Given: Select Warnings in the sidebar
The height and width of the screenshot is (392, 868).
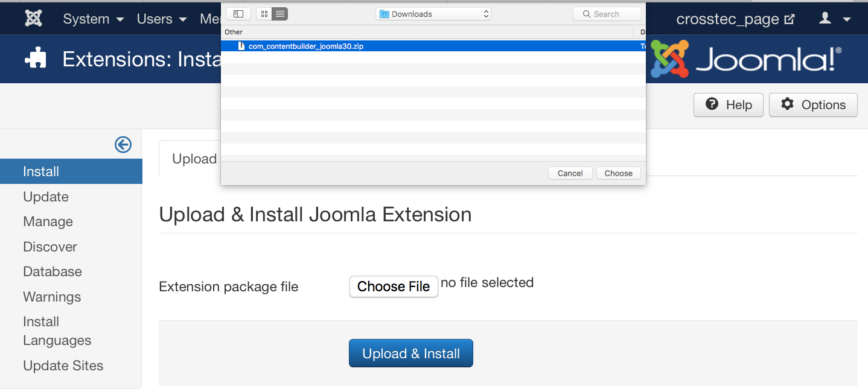Looking at the screenshot, I should [52, 297].
